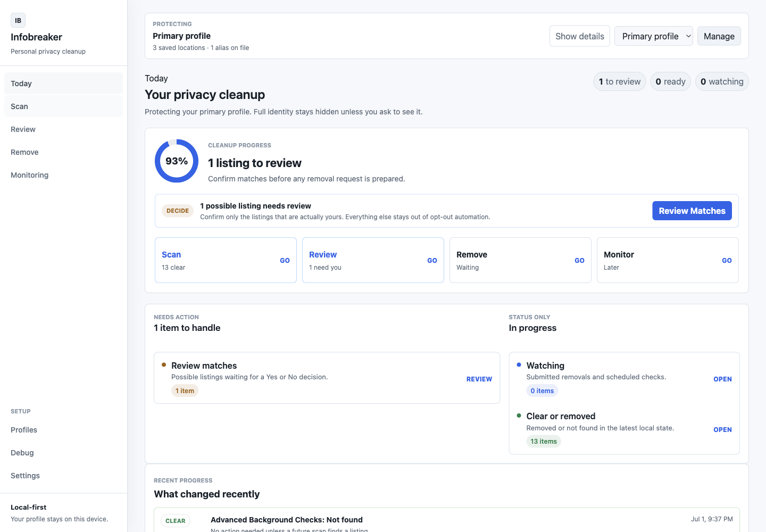This screenshot has width=766, height=532.
Task: Go to the Review page in the sidebar
Action: (x=63, y=129)
